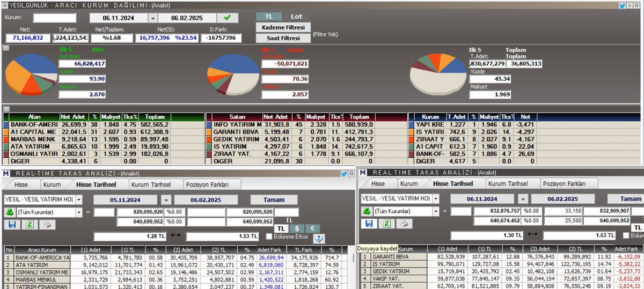Open help icon beside Bölünme Etkisi
Viewport: 644px width, 289px height.
coord(319,238)
